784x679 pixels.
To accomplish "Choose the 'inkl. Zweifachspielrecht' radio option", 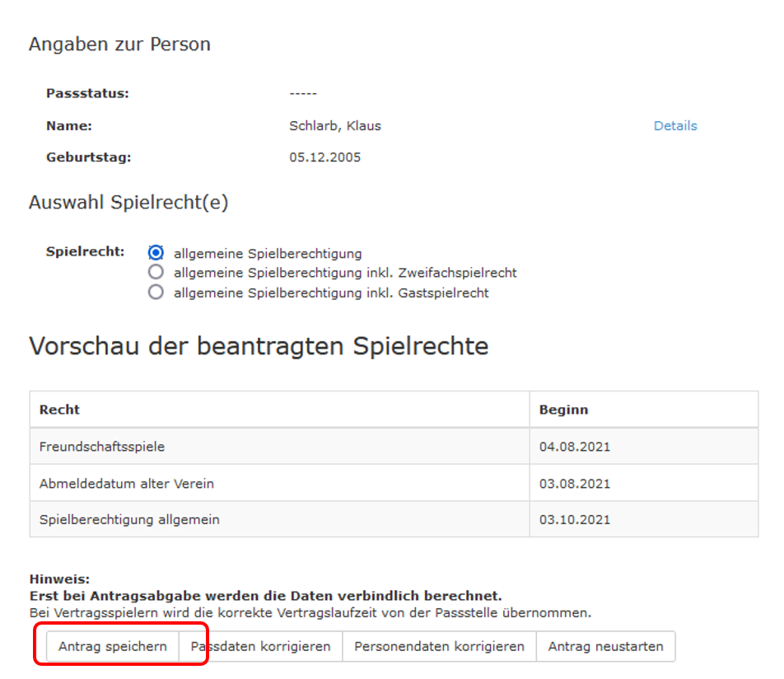I will point(156,273).
